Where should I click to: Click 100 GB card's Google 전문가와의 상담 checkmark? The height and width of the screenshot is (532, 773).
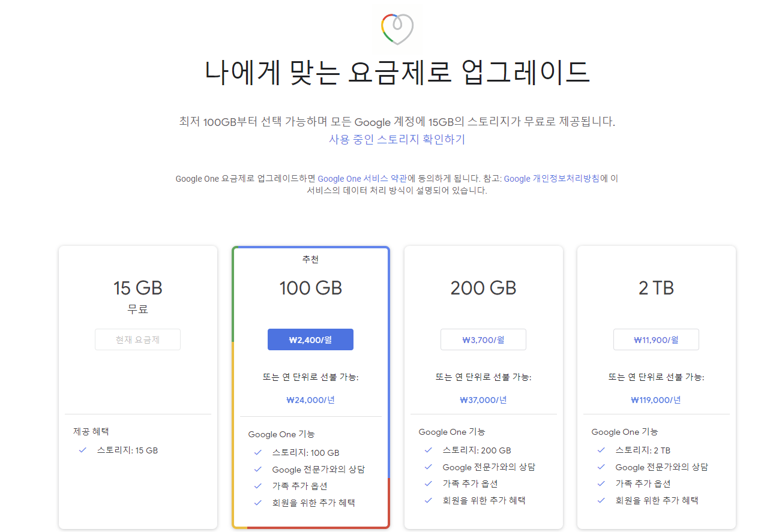(x=258, y=469)
